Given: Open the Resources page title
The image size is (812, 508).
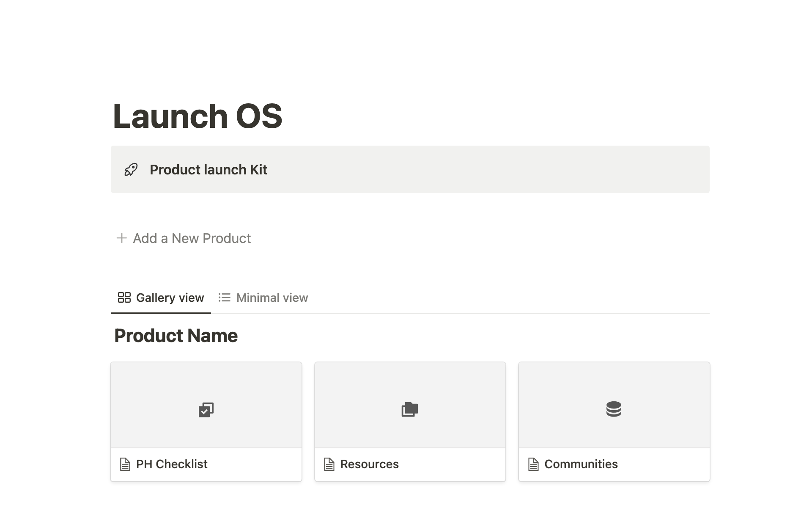Looking at the screenshot, I should (x=369, y=464).
